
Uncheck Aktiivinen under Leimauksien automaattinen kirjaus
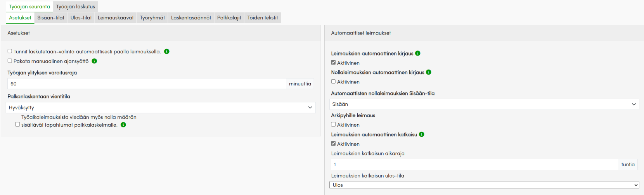point(333,63)
